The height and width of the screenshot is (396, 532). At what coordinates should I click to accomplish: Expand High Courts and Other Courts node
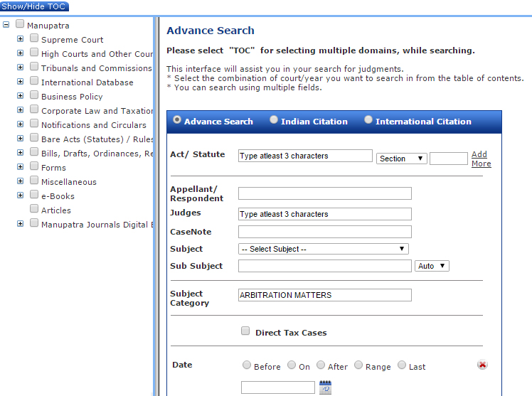point(21,53)
